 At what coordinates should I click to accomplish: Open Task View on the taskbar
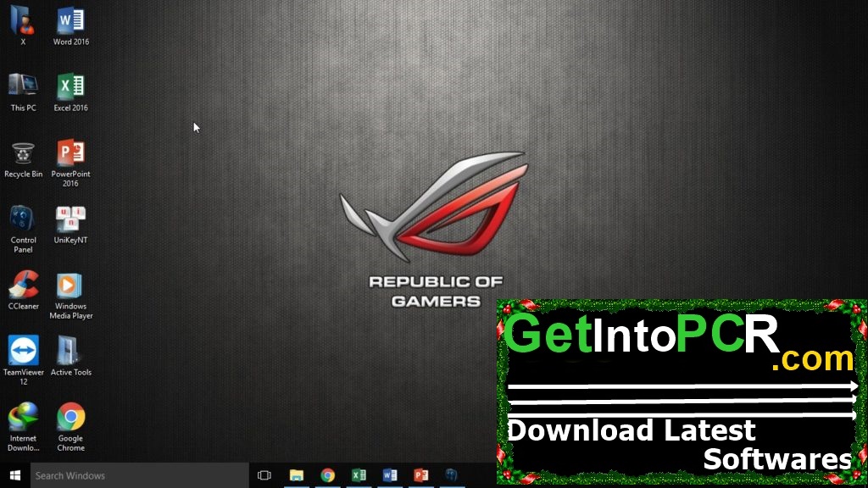pyautogui.click(x=264, y=475)
